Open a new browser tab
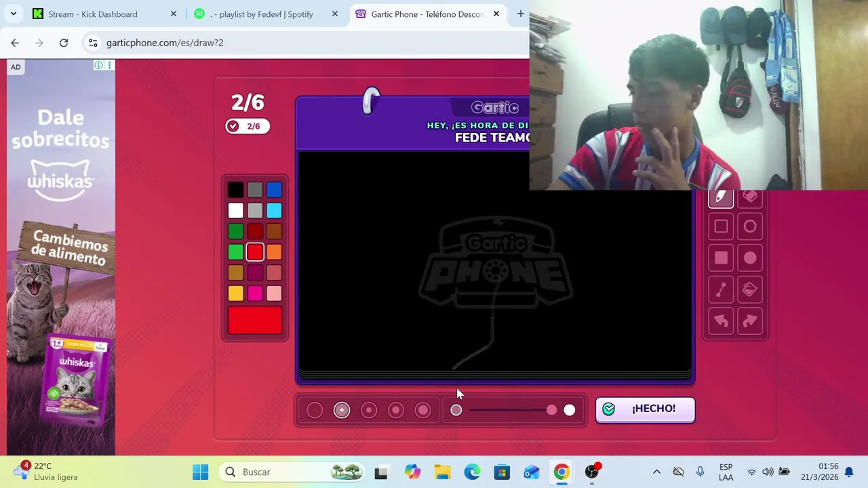Image resolution: width=868 pixels, height=488 pixels. click(x=520, y=14)
